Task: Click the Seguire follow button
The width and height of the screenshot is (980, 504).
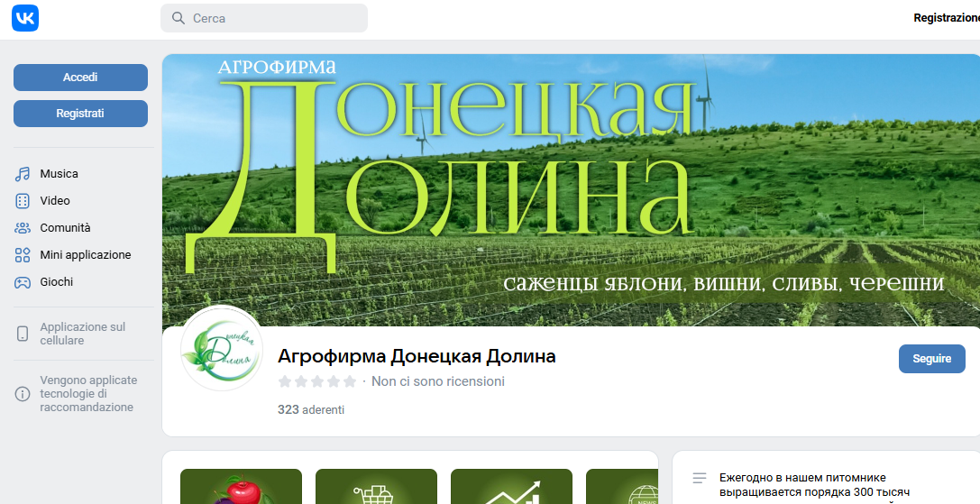Action: click(x=931, y=359)
